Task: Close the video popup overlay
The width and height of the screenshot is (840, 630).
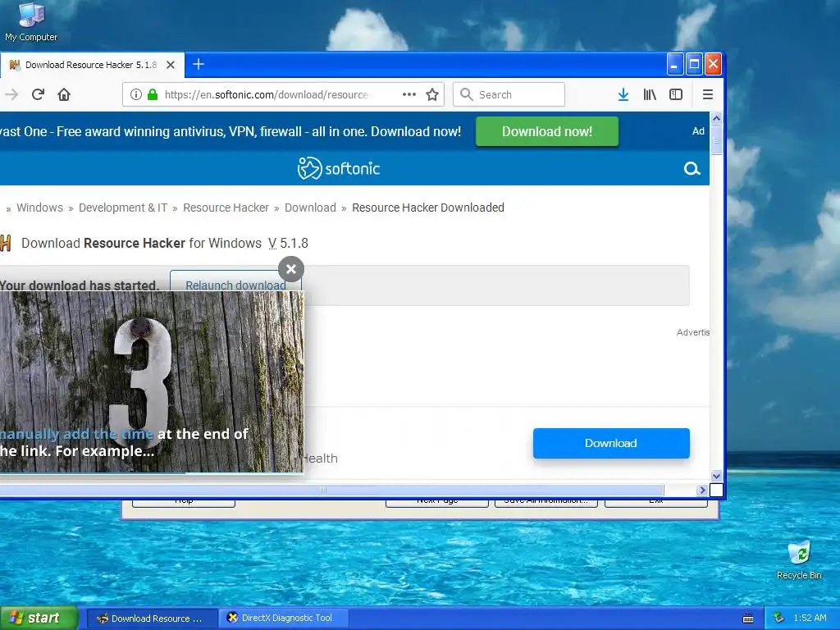Action: click(291, 269)
